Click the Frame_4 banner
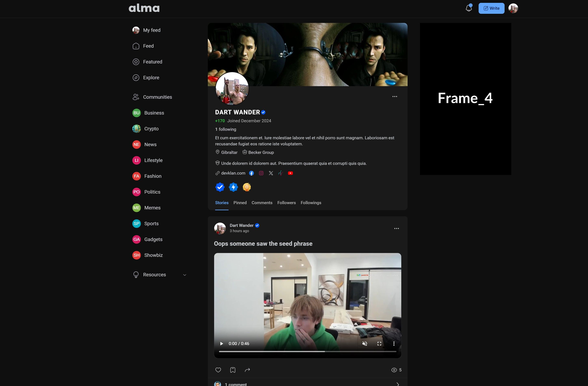The height and width of the screenshot is (386, 588). [x=465, y=99]
